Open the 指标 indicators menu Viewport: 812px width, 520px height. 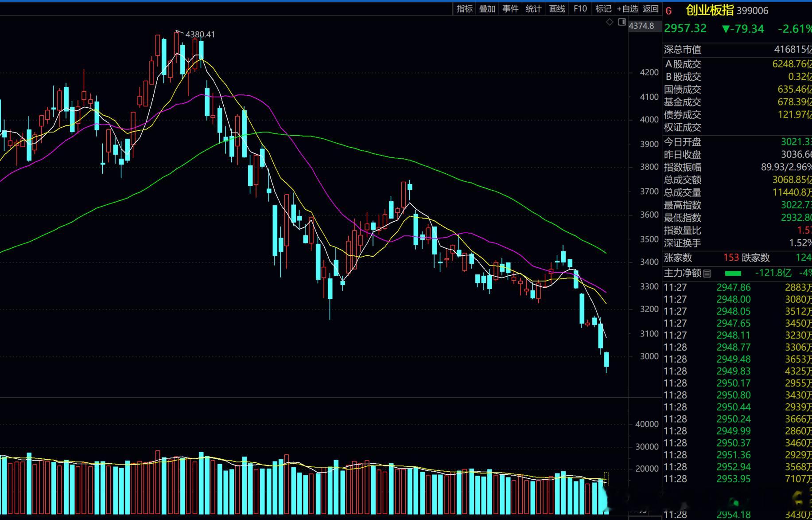[x=464, y=8]
